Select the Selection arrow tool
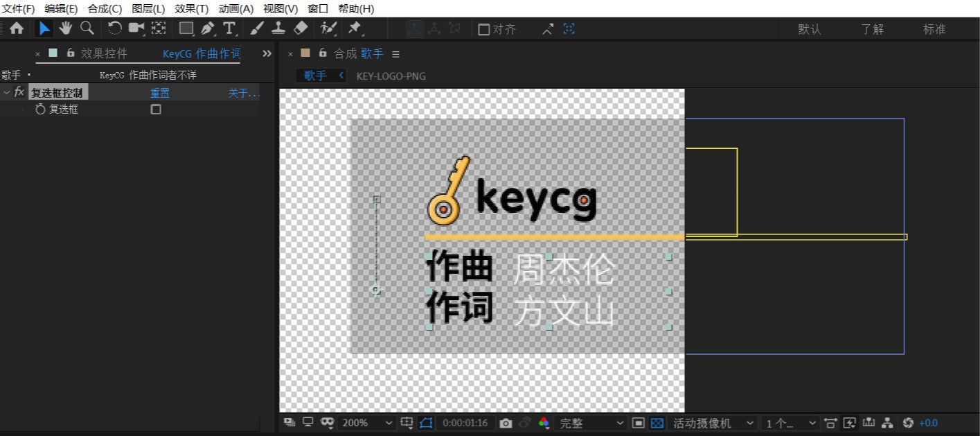Screen dimensions: 980x436 [44, 28]
